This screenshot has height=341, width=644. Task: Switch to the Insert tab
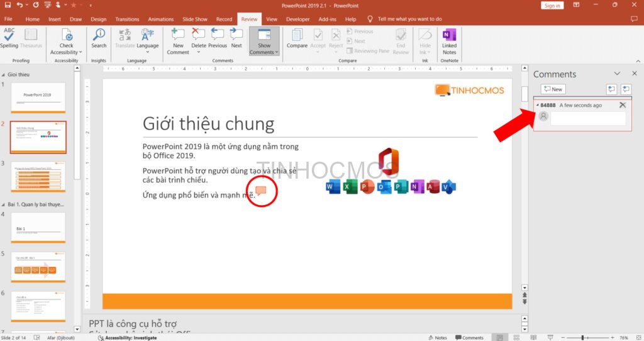tap(55, 19)
